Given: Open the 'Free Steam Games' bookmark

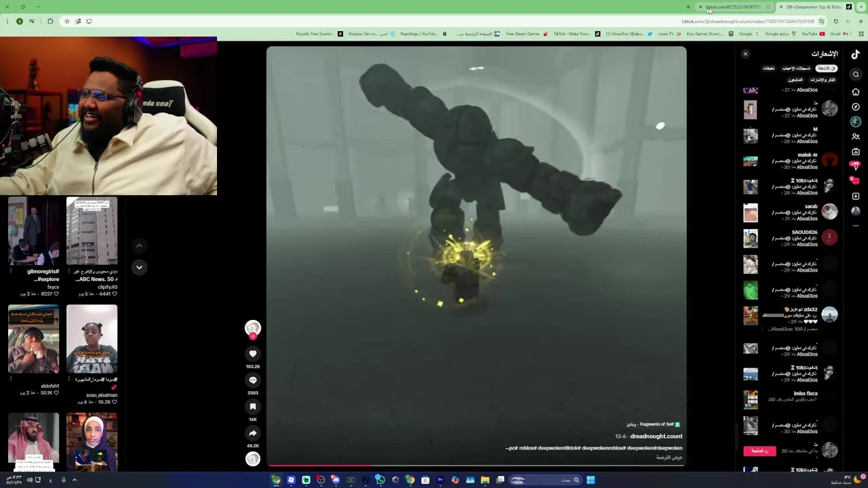Looking at the screenshot, I should (526, 34).
